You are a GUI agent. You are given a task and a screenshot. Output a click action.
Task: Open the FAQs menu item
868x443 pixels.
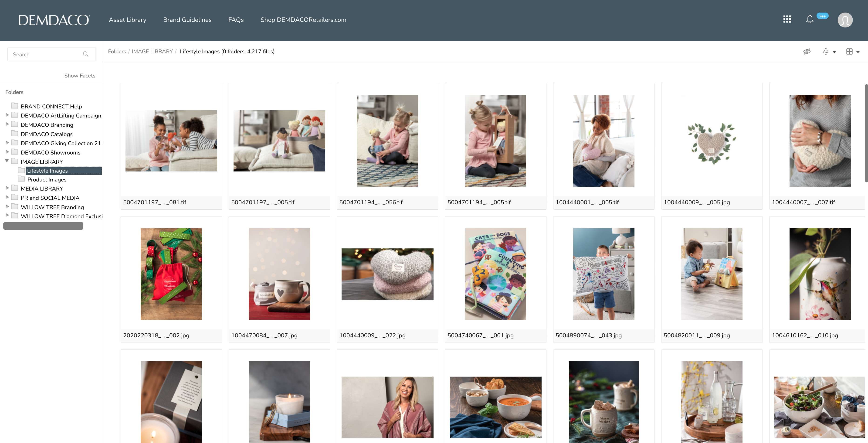[236, 20]
